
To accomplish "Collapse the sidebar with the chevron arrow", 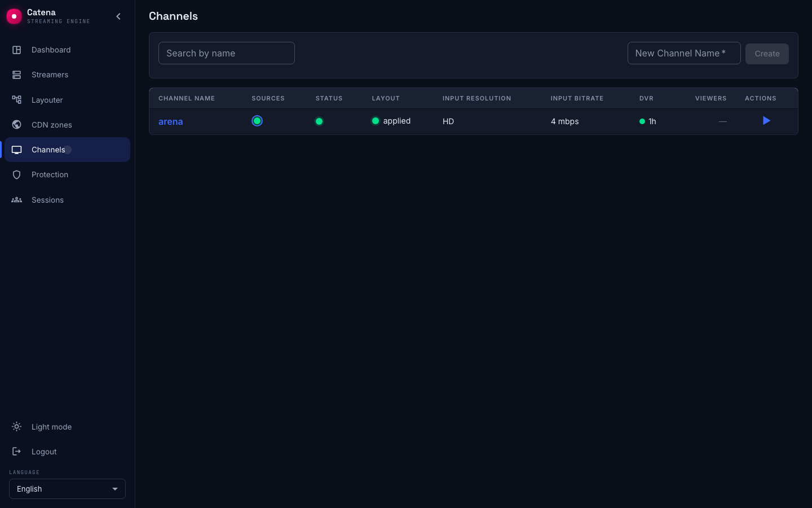I will coord(118,16).
